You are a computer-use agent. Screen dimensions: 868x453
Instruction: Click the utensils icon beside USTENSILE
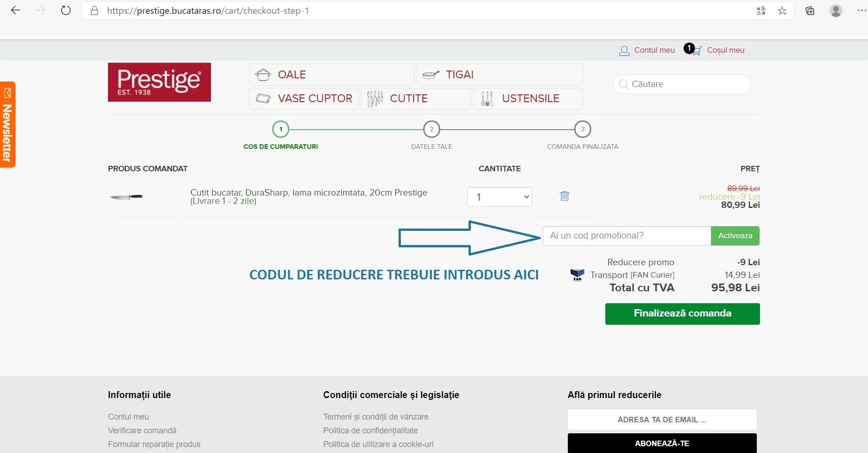[487, 98]
